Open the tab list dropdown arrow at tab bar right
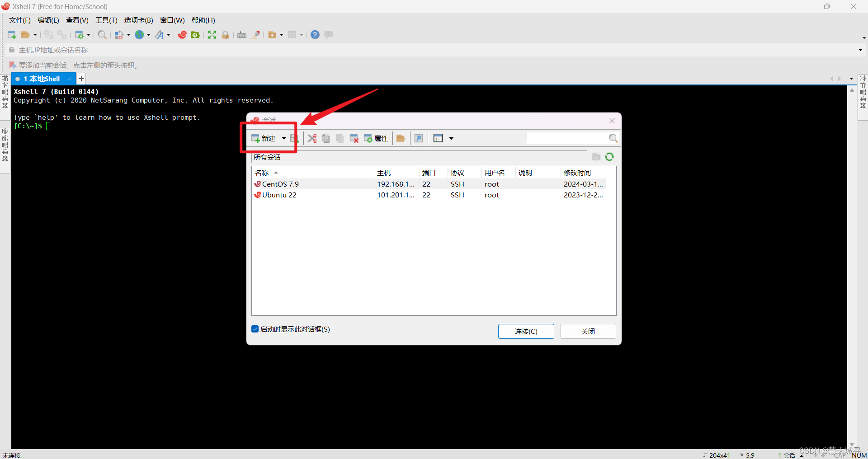The image size is (868, 459). click(x=851, y=79)
